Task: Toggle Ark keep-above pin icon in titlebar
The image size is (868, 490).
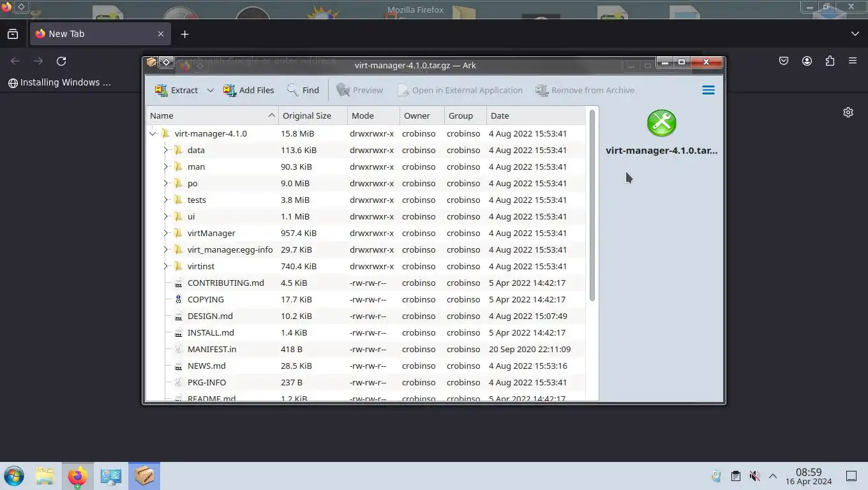Action: click(x=166, y=63)
